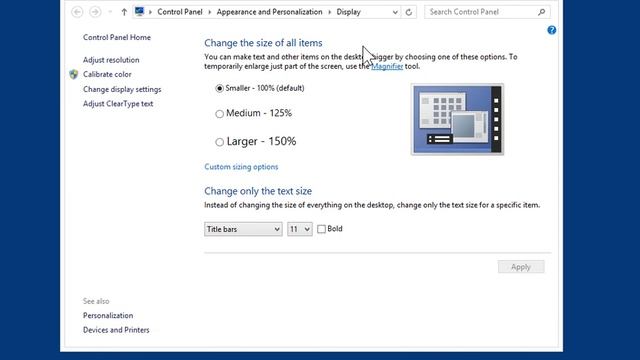This screenshot has width=640, height=360.
Task: Click the computer icon in address bar
Action: pos(140,11)
